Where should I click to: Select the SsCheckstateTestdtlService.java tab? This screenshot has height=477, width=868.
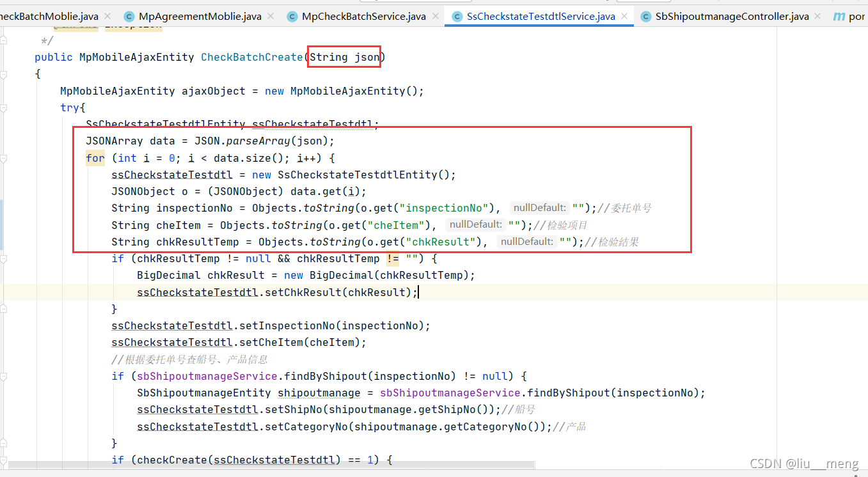click(x=541, y=16)
